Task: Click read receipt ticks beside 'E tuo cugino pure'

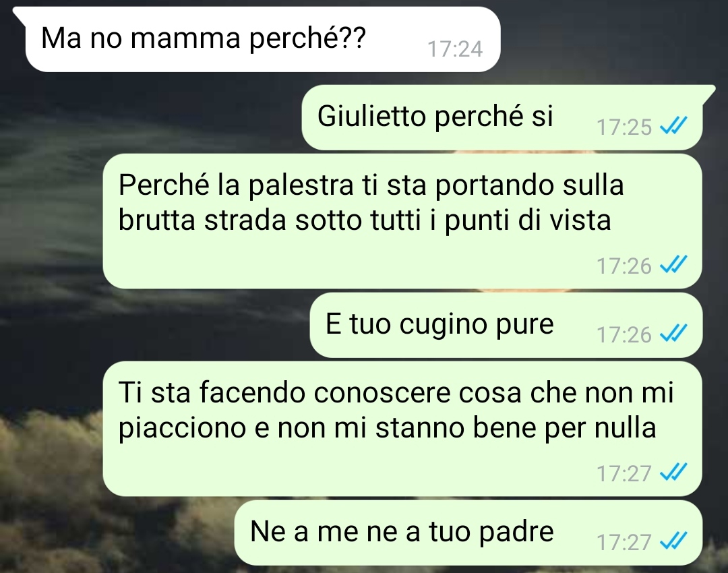Action: pyautogui.click(x=673, y=333)
